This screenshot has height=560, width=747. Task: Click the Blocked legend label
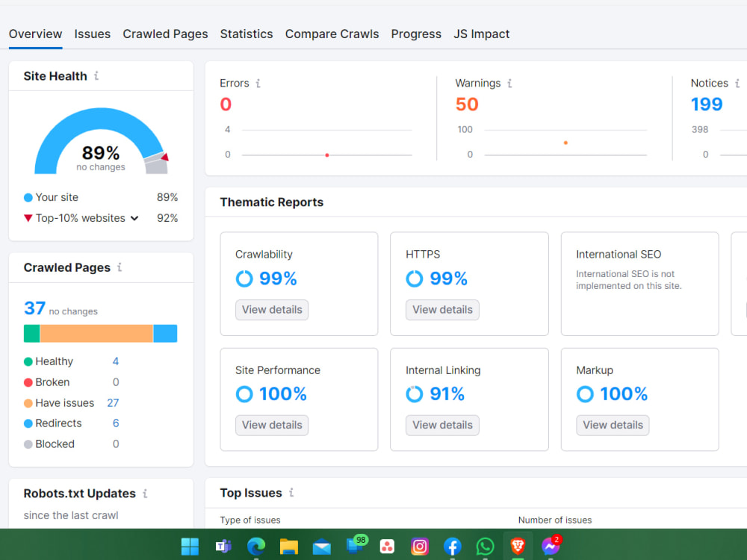coord(55,444)
